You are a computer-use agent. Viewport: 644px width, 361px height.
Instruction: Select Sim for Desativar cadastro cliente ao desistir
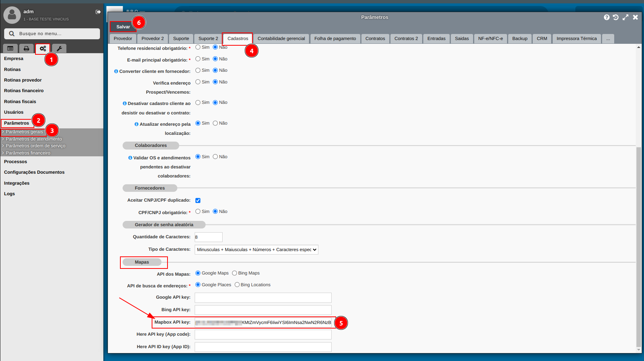(198, 102)
